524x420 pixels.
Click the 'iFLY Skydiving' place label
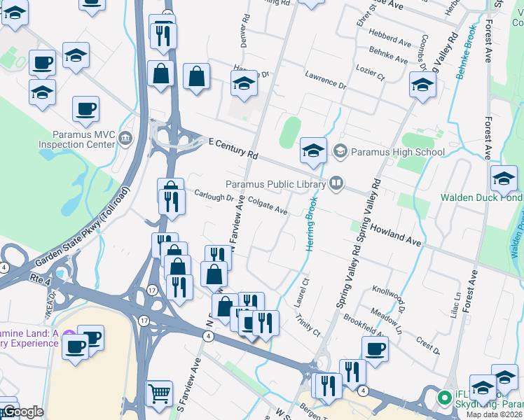(489, 399)
